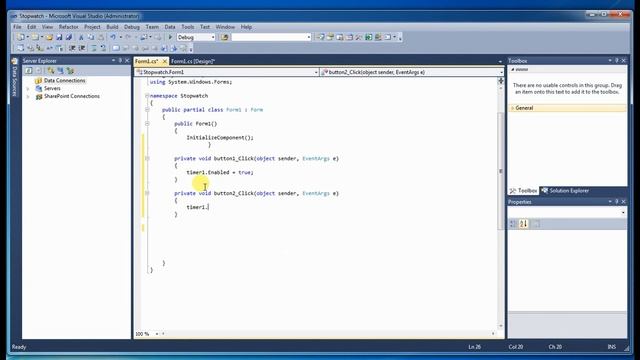Expand the Servers tree node
The image size is (640, 360).
point(28,89)
